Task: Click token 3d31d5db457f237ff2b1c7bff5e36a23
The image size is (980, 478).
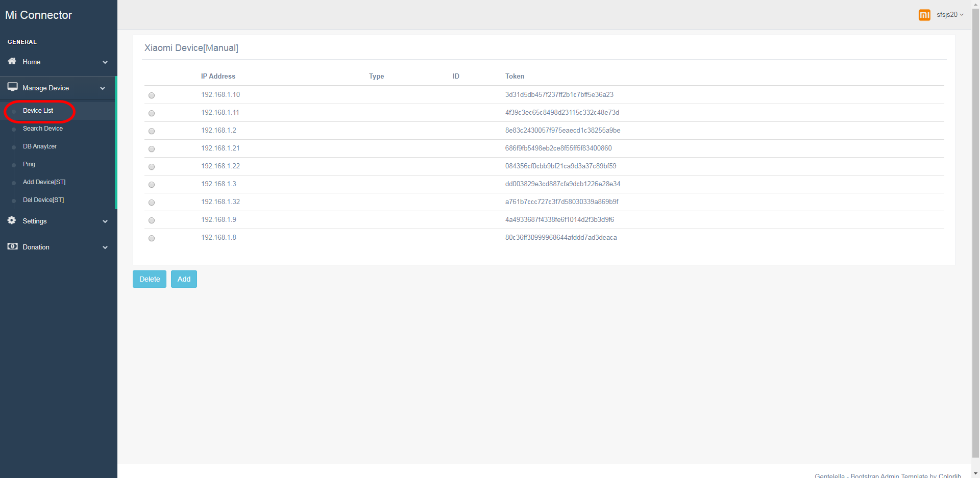Action: click(x=559, y=94)
